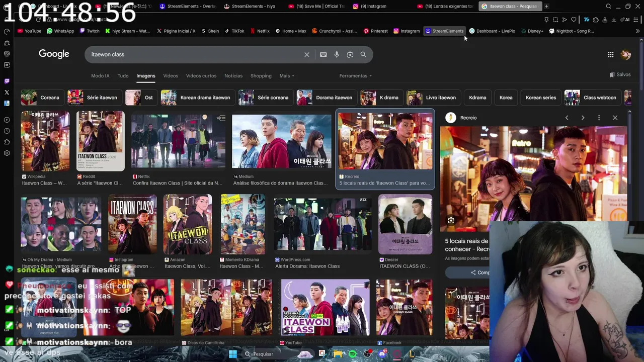644x362 pixels.
Task: Switch to the Vídeos curtos tab
Action: [x=201, y=76]
